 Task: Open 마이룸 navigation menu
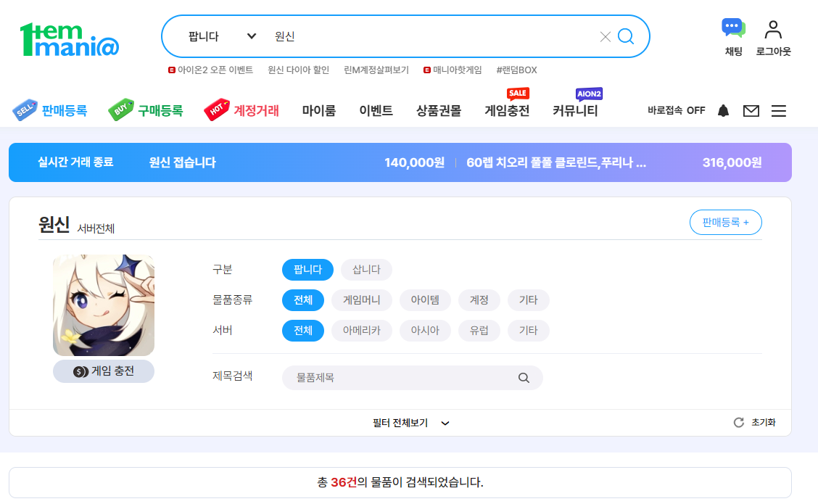pos(319,111)
